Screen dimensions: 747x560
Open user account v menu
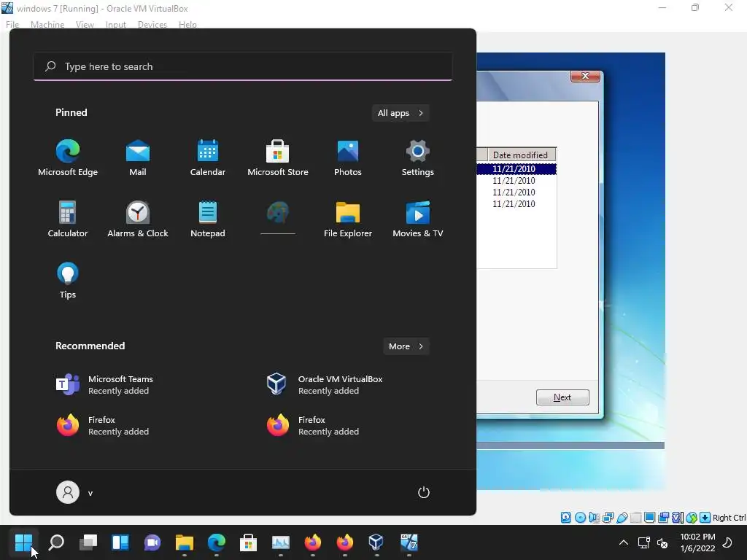click(x=75, y=492)
